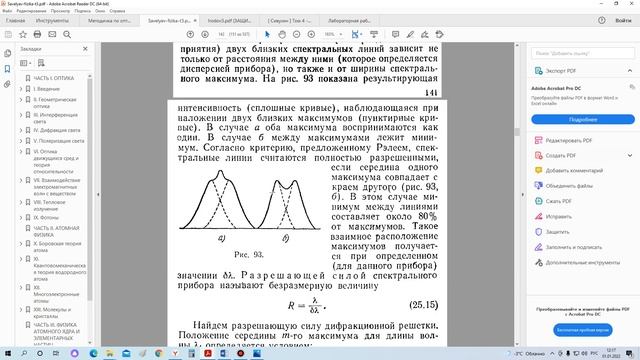The image size is (640, 360).
Task: Open the Windows Start menu
Action: click(7, 353)
